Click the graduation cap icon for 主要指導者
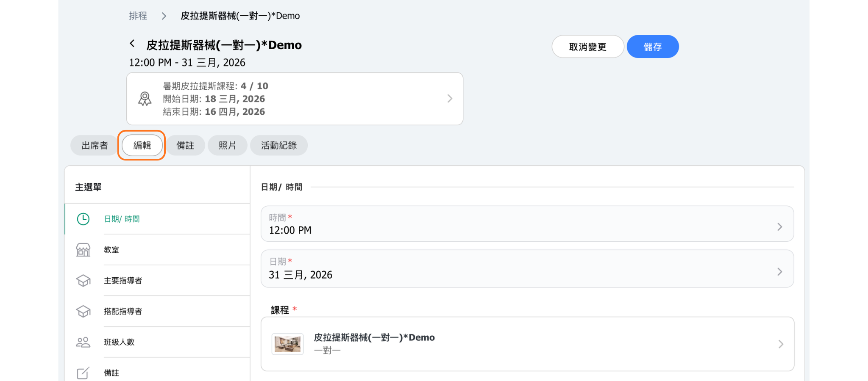The width and height of the screenshot is (868, 381). click(x=83, y=281)
